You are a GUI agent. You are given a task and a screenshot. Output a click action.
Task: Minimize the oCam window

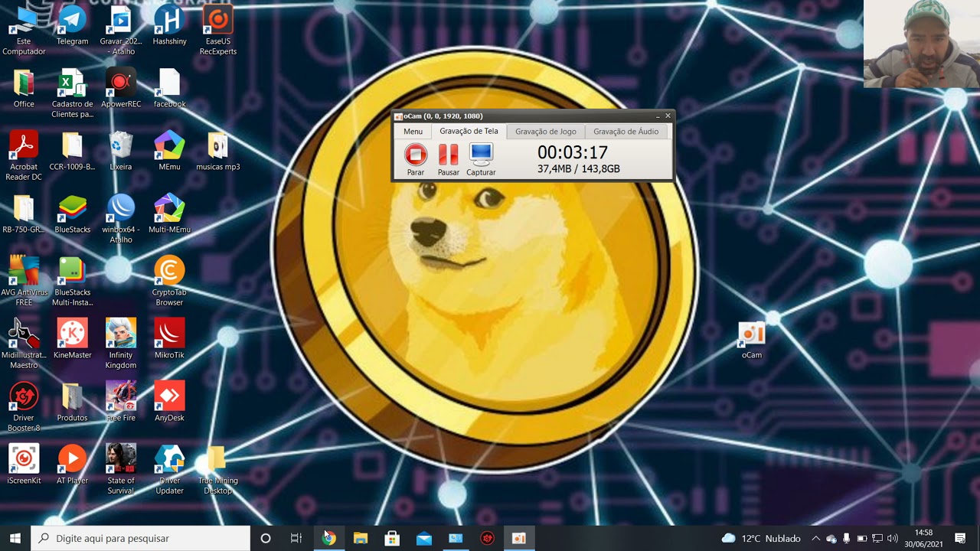click(658, 116)
